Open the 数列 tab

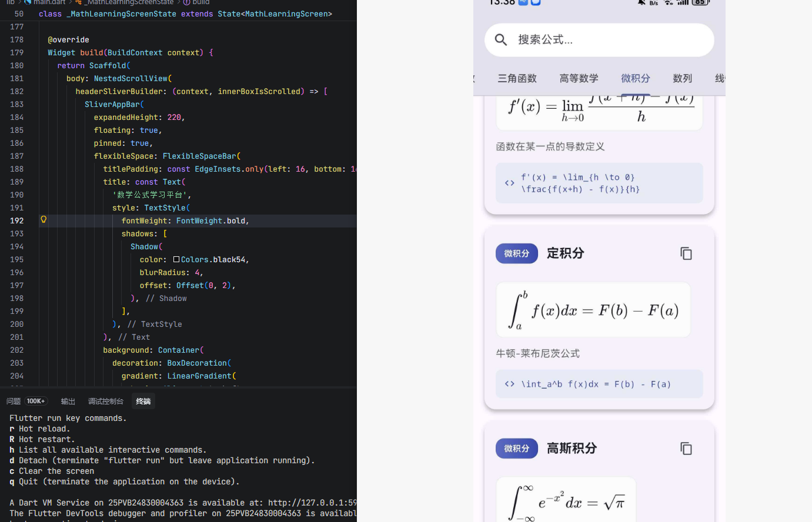point(683,78)
